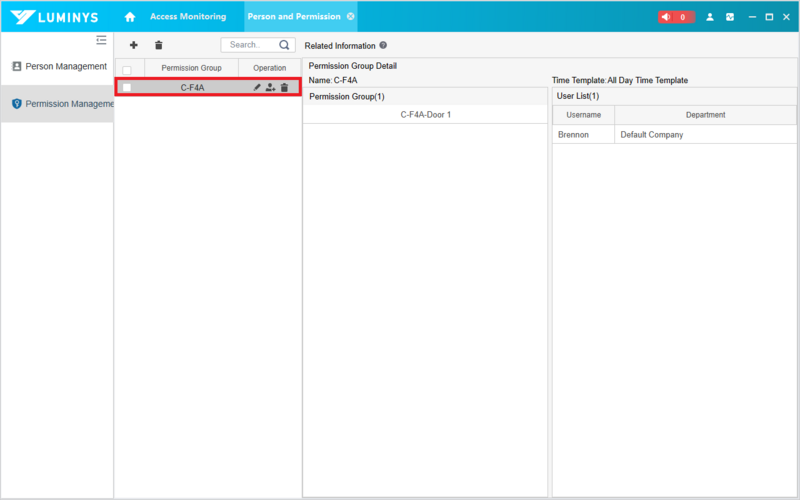This screenshot has width=800, height=500.
Task: Add person to C-F4A group
Action: (270, 87)
